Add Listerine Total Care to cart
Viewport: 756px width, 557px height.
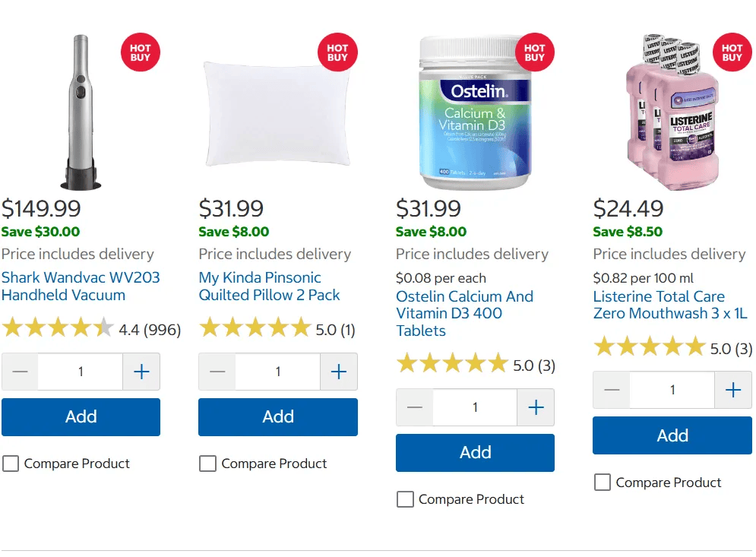[672, 435]
